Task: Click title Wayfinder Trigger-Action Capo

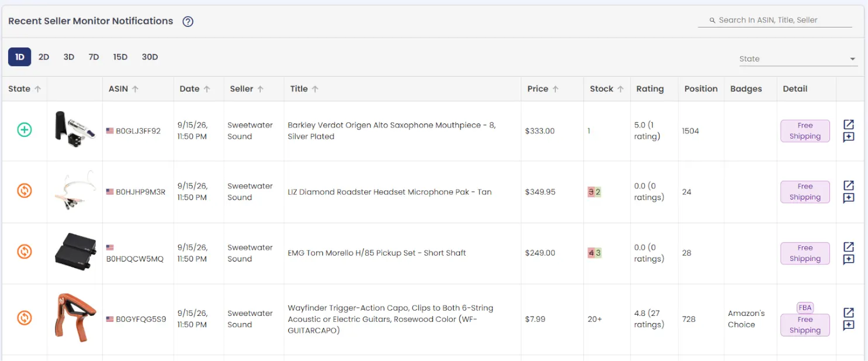Action: (390, 319)
